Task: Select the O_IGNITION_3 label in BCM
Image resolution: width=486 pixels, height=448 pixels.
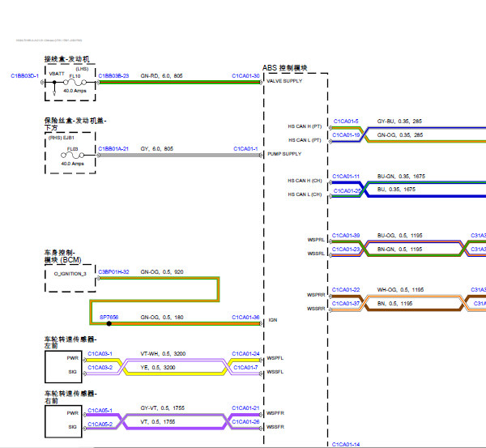Action: (70, 274)
